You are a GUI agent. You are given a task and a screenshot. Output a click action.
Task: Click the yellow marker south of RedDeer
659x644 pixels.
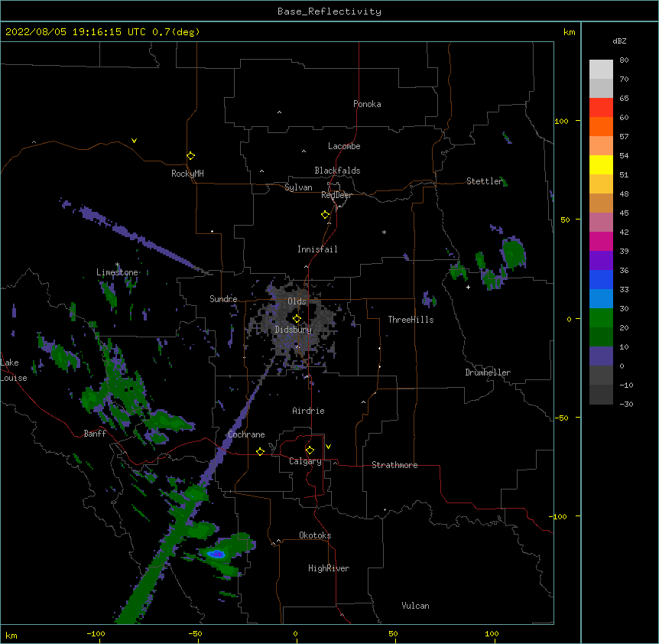click(x=325, y=215)
